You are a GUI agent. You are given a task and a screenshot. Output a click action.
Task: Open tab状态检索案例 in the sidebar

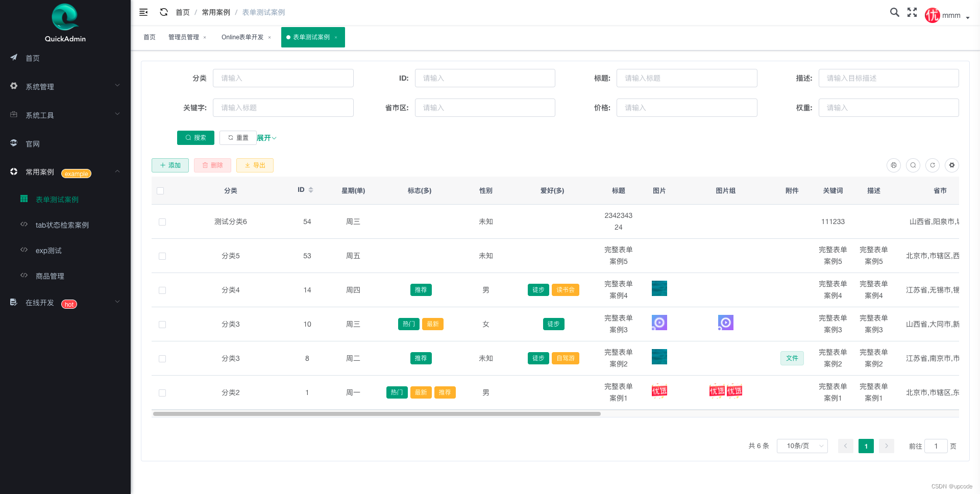[65, 225]
